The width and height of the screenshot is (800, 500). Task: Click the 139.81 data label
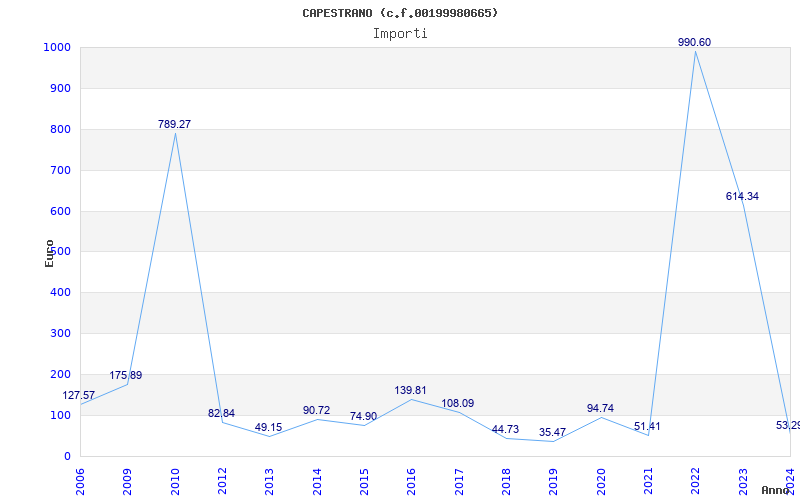[410, 390]
